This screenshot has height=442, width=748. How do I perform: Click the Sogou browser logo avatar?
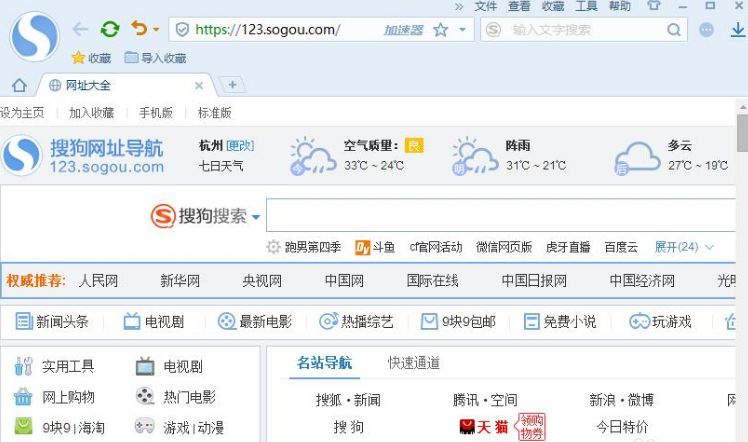(x=34, y=36)
